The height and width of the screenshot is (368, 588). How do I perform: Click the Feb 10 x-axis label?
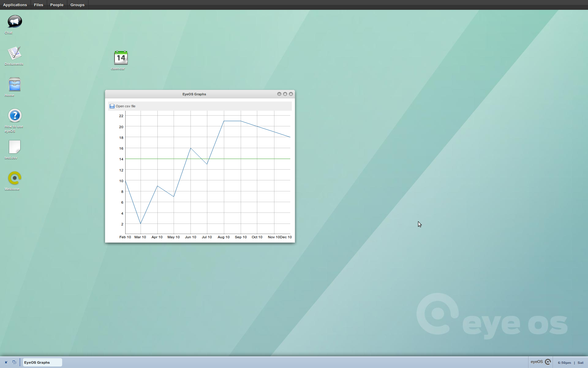[124, 236]
